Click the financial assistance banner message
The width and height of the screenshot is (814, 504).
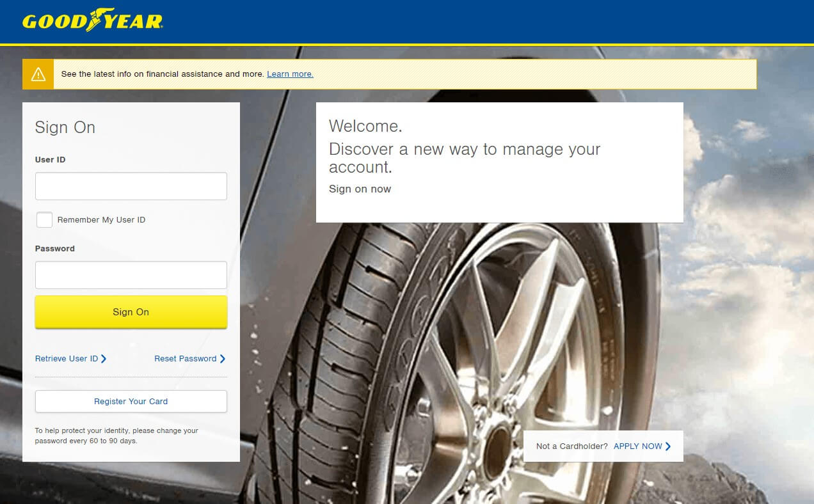163,74
